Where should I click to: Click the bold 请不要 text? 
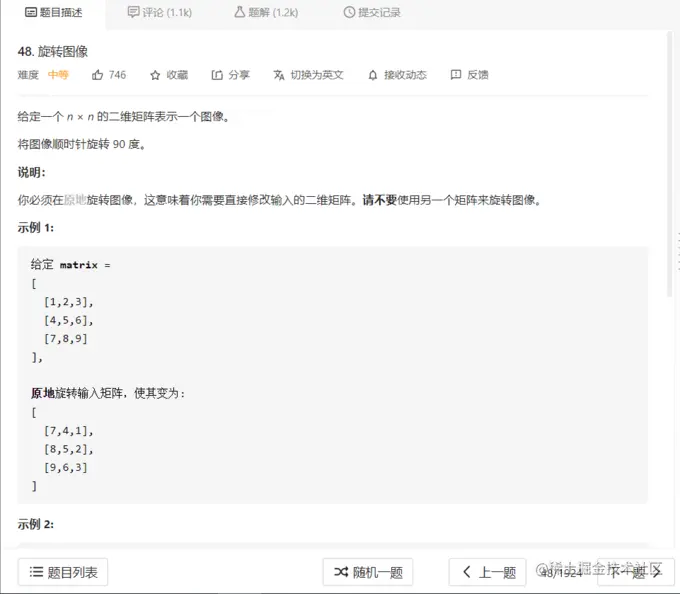pos(380,200)
